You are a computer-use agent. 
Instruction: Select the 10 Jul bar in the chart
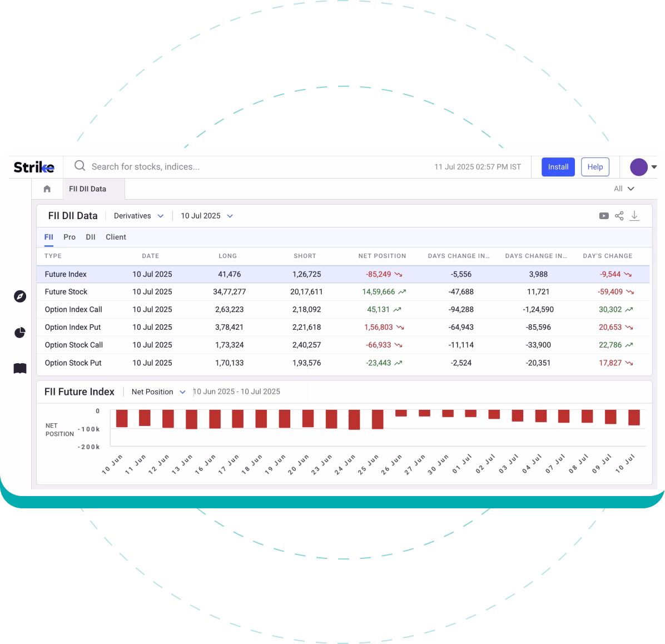tap(635, 418)
